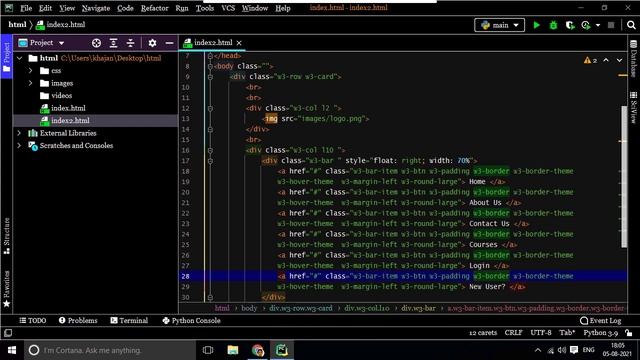
Task: Fold the body tag at line 8
Action: [210, 66]
